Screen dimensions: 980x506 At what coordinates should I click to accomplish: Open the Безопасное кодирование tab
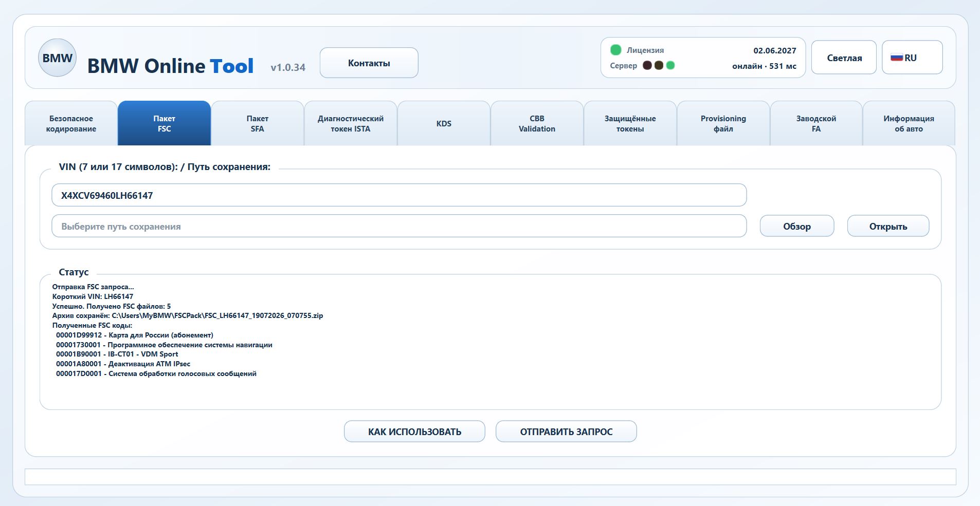tap(71, 124)
